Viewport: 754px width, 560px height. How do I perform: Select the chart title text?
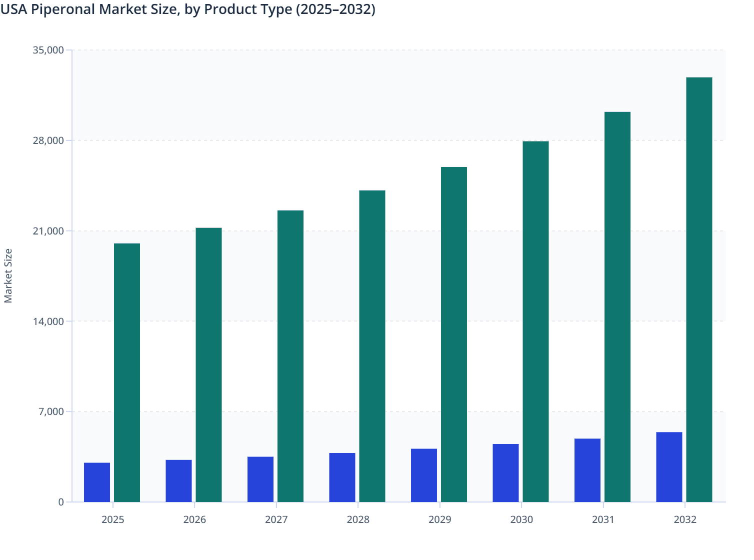click(x=187, y=9)
